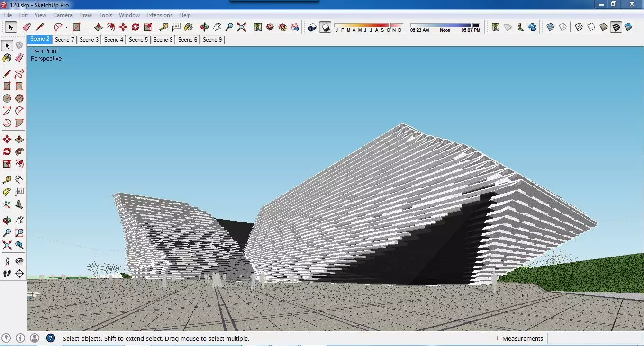Viewport: 644px width, 346px height.
Task: Select the Make Component tool
Action: click(x=19, y=46)
